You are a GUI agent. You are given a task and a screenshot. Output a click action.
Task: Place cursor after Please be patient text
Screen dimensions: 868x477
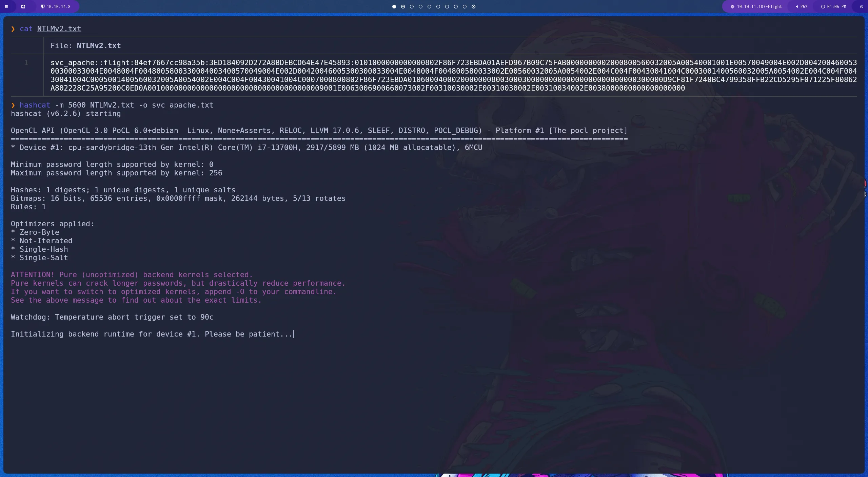[293, 334]
